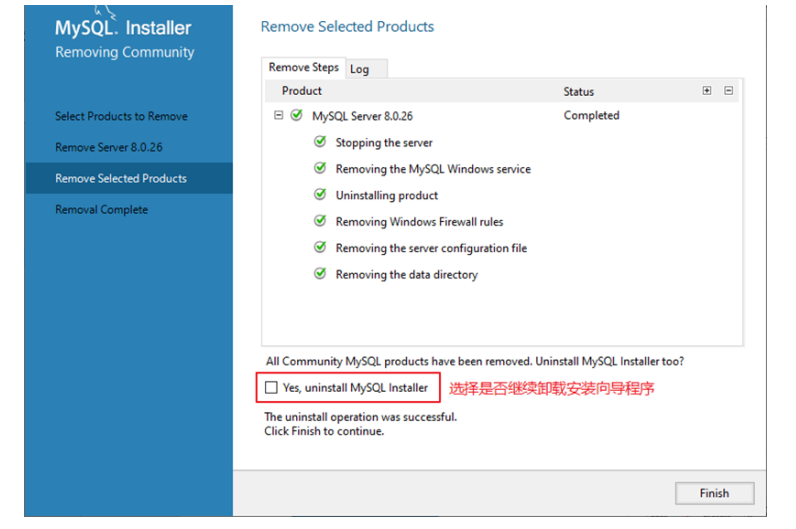Select the Stopping the server step
Viewport: 796px width, 529px height.
(x=384, y=143)
